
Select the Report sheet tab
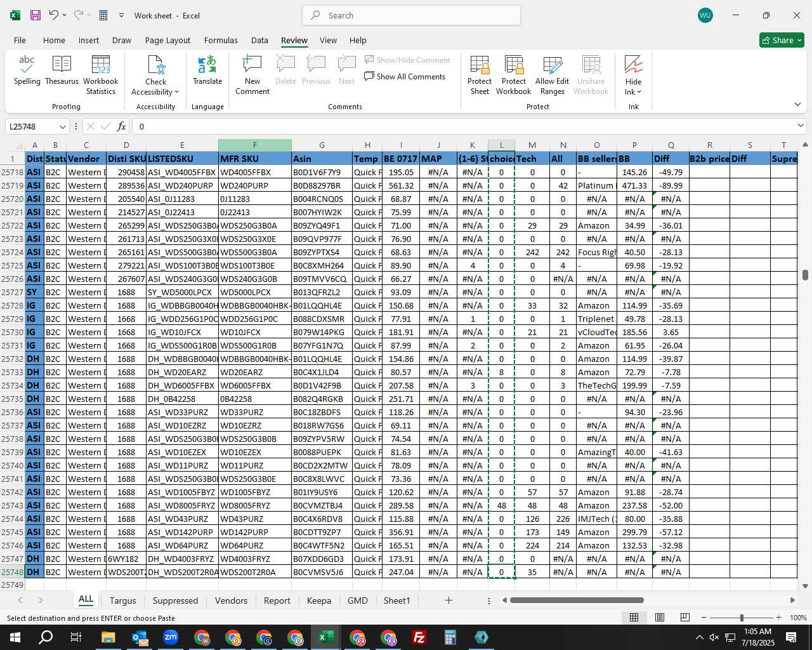coord(277,600)
